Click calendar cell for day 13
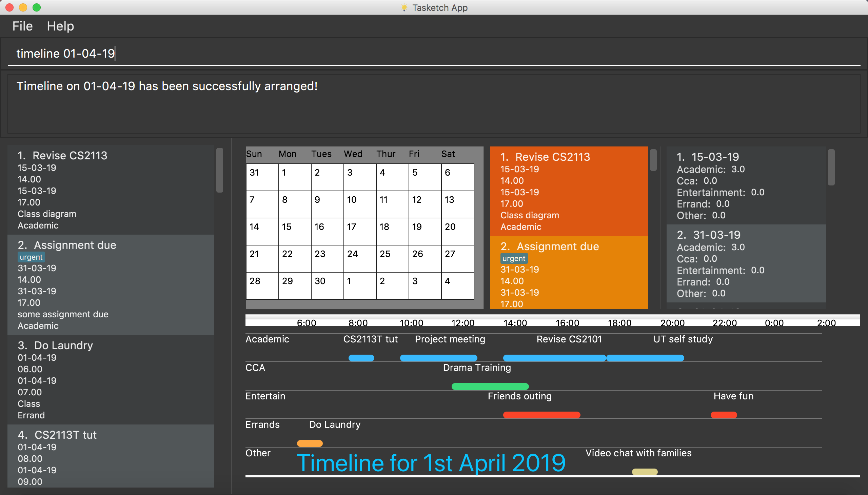The width and height of the screenshot is (868, 495). [458, 204]
